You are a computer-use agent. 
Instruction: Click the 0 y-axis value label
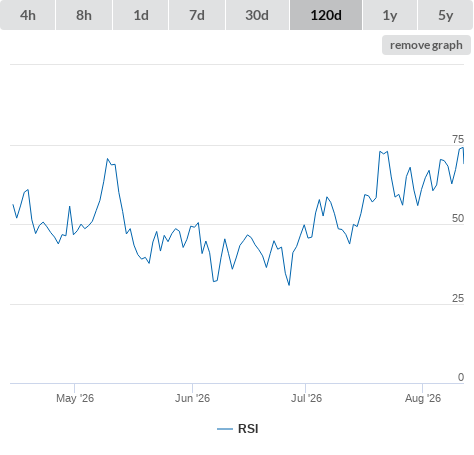click(x=461, y=377)
